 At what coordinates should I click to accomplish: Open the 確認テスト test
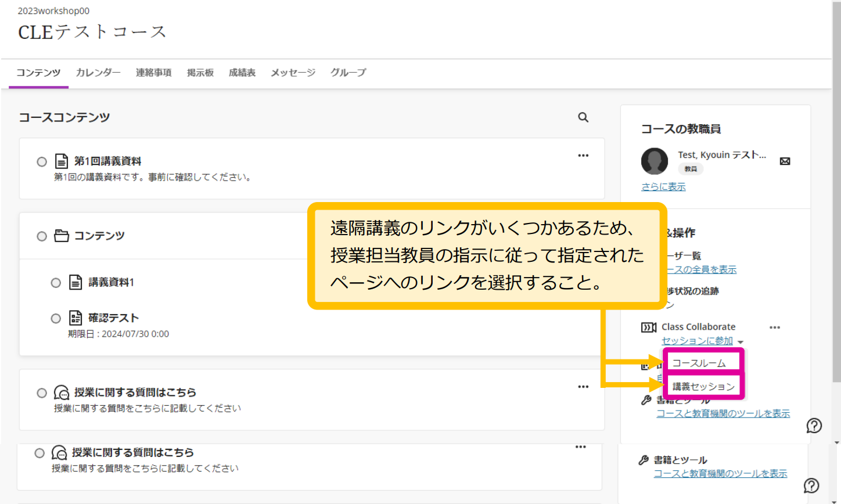pyautogui.click(x=113, y=318)
